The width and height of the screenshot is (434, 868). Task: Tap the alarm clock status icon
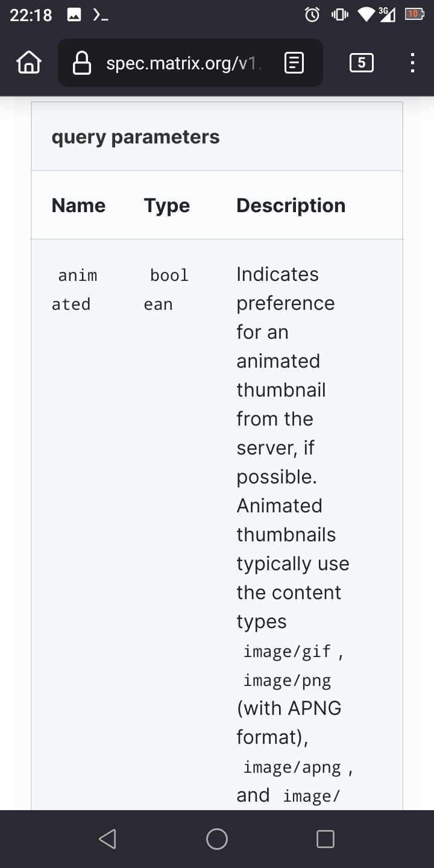pyautogui.click(x=312, y=14)
